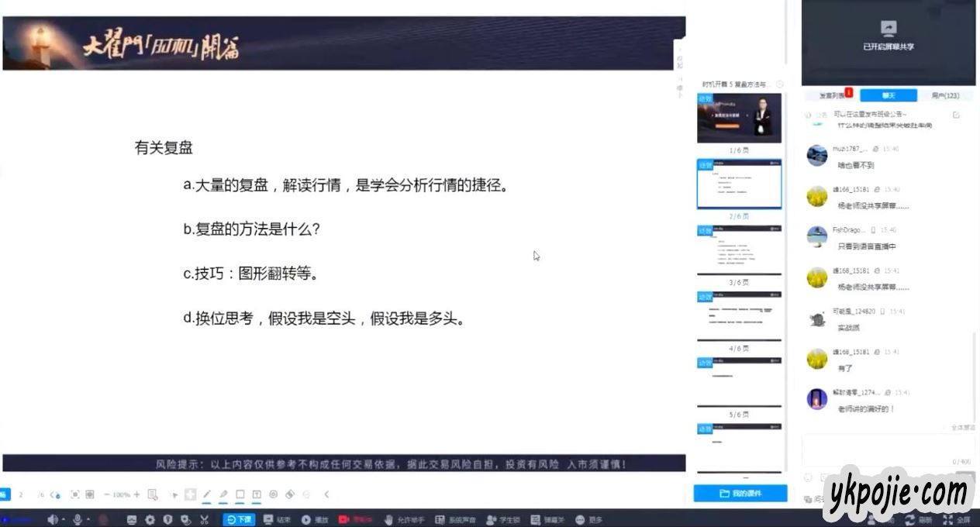
Task: Select the text box tool
Action: [256, 494]
